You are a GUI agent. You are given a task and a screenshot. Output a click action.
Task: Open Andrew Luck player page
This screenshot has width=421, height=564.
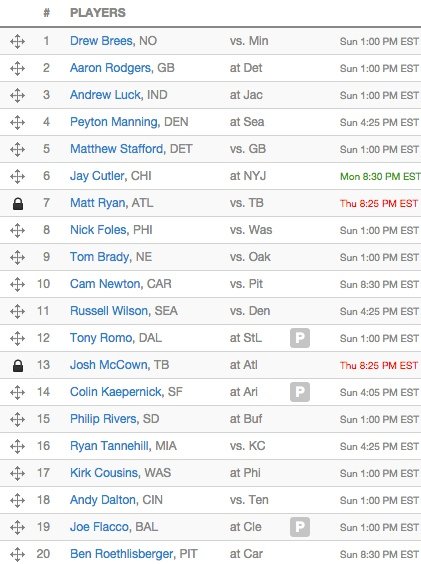(105, 95)
